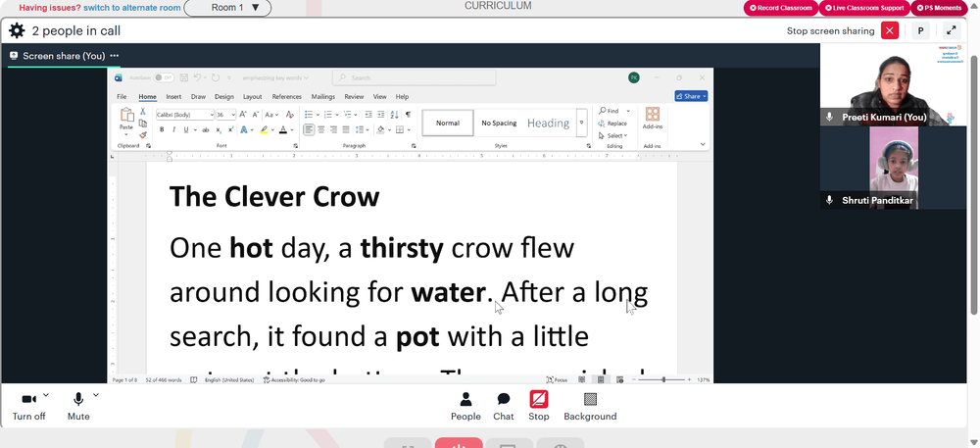Image resolution: width=980 pixels, height=448 pixels.
Task: Click the Decrease Font Size icon
Action: (x=255, y=115)
